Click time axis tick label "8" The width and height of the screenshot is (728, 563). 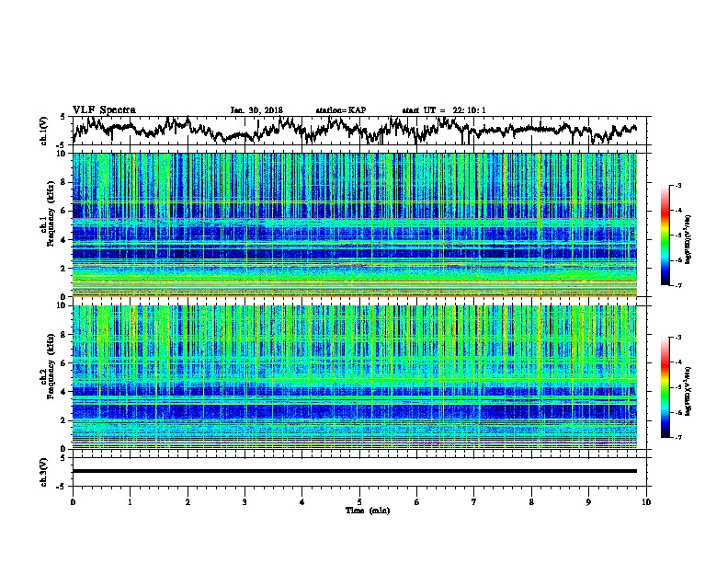coord(531,502)
